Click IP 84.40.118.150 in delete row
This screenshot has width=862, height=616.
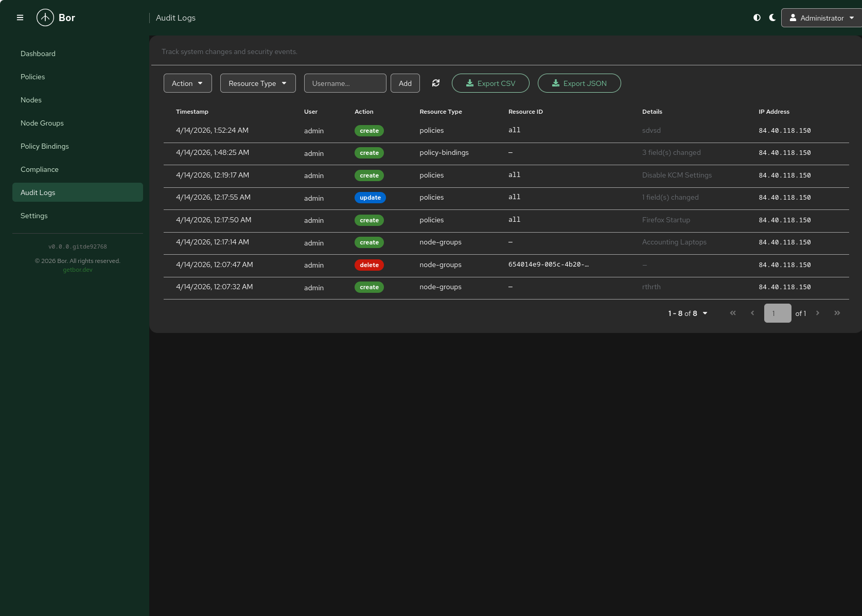pos(785,265)
